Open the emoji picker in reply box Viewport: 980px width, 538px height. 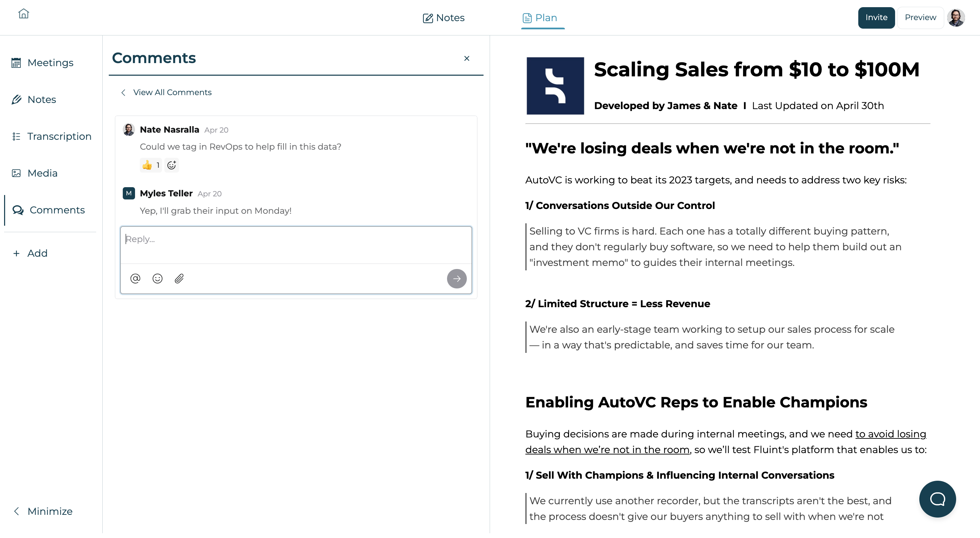157,279
